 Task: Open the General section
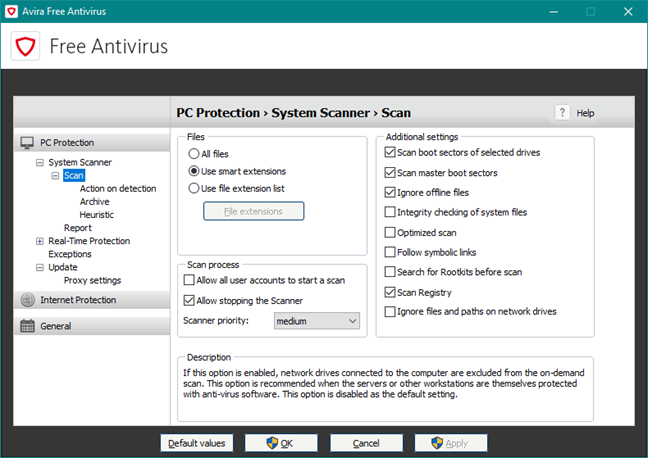pos(92,326)
